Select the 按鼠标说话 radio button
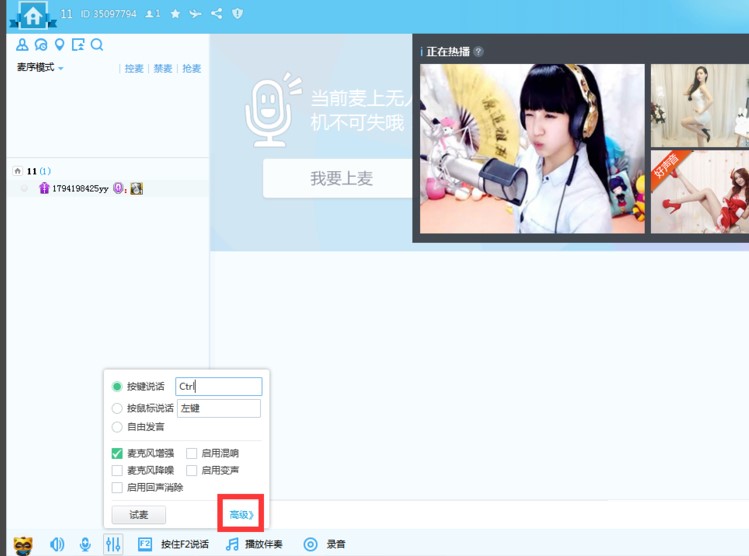The width and height of the screenshot is (749, 556). pyautogui.click(x=118, y=408)
